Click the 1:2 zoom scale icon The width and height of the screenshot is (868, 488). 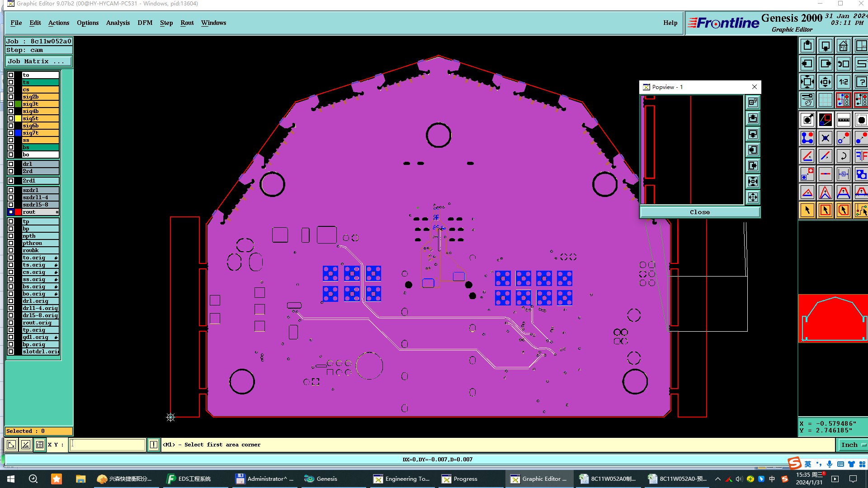pos(843,82)
